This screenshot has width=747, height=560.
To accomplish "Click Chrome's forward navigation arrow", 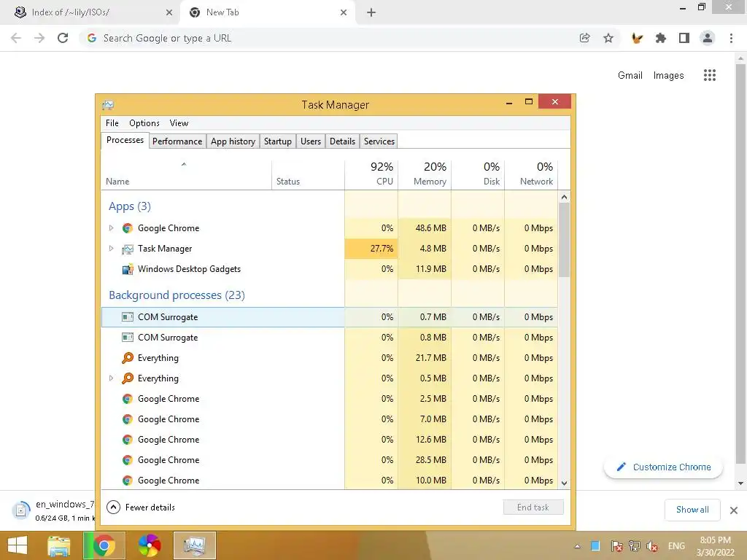I will [x=39, y=38].
